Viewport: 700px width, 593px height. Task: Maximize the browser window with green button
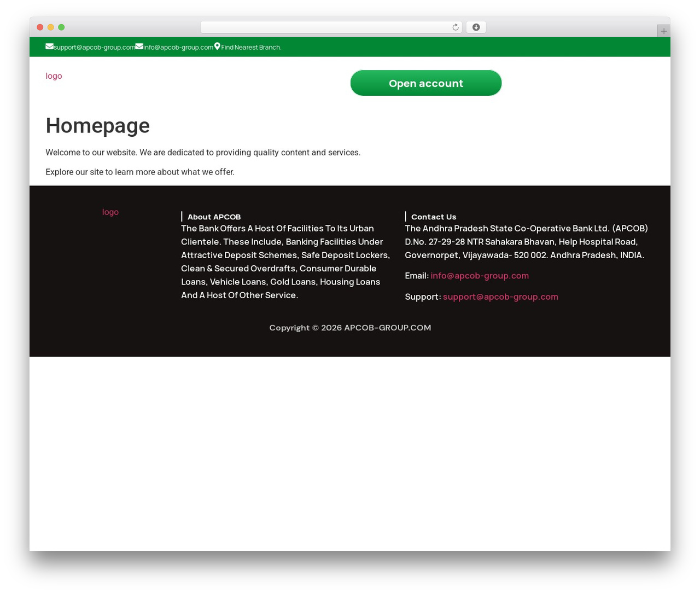pyautogui.click(x=61, y=27)
